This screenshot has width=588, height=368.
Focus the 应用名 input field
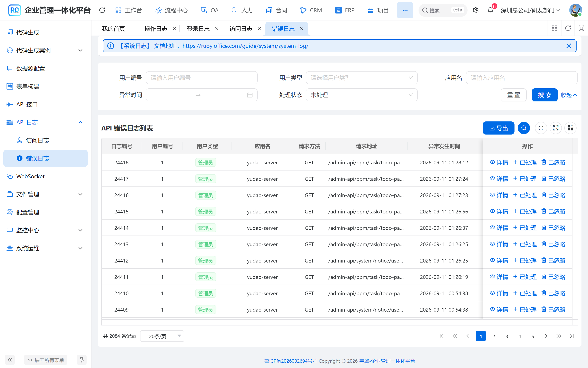pyautogui.click(x=522, y=78)
